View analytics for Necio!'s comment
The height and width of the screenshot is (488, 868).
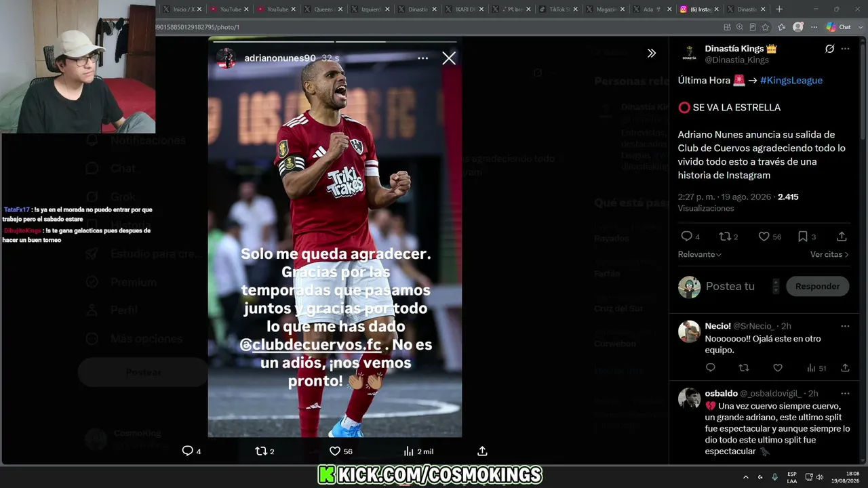816,368
